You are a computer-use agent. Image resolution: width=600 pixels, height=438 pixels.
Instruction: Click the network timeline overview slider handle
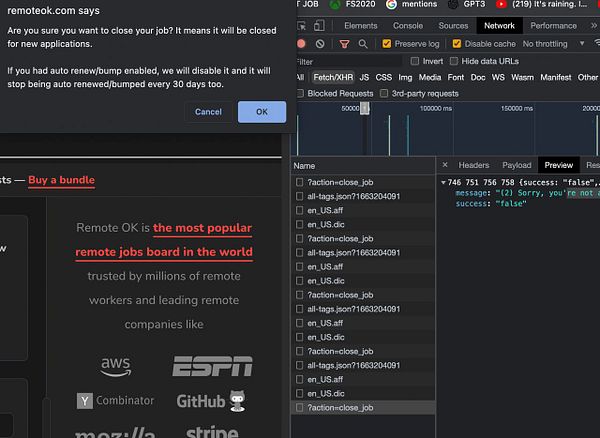pos(365,108)
